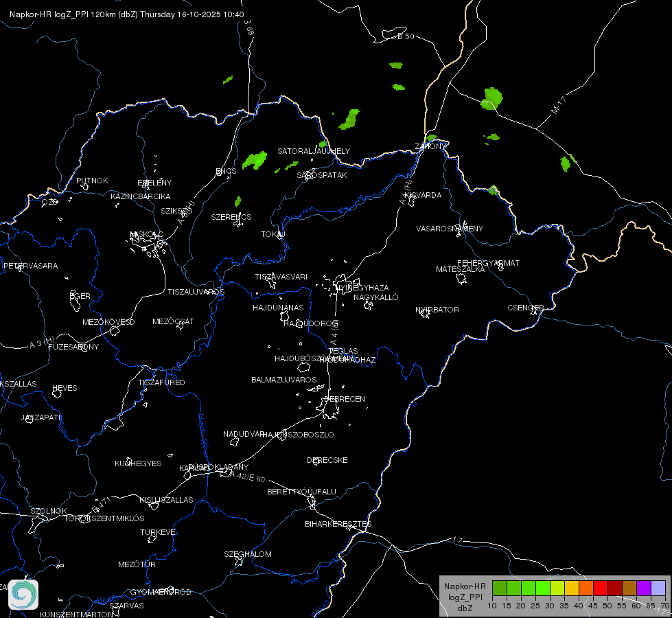672x618 pixels.
Task: Click the HAJDÚDOROG label
Action: (311, 323)
